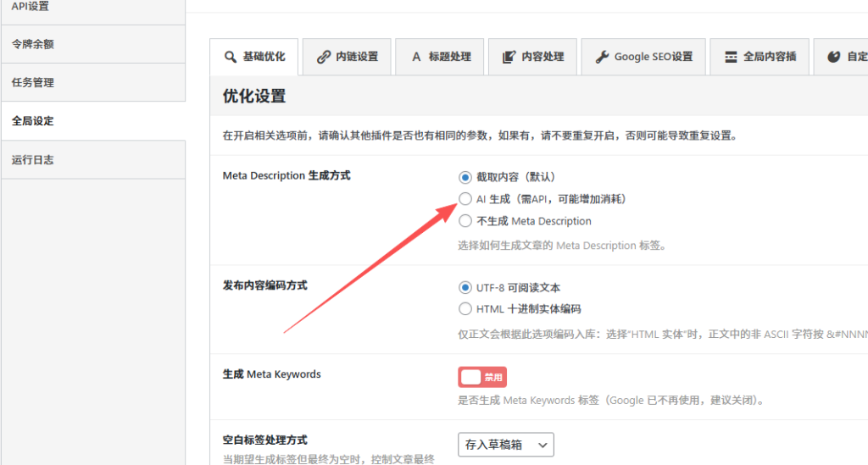The width and height of the screenshot is (868, 465).
Task: Click the wrench icon for Google SEO设置
Action: coord(602,57)
